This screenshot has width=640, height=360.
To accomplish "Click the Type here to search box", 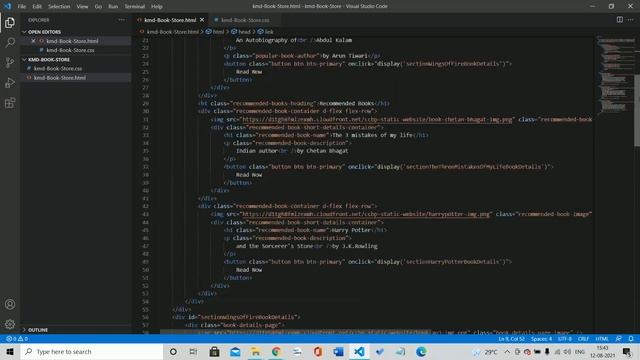I will coord(91,351).
